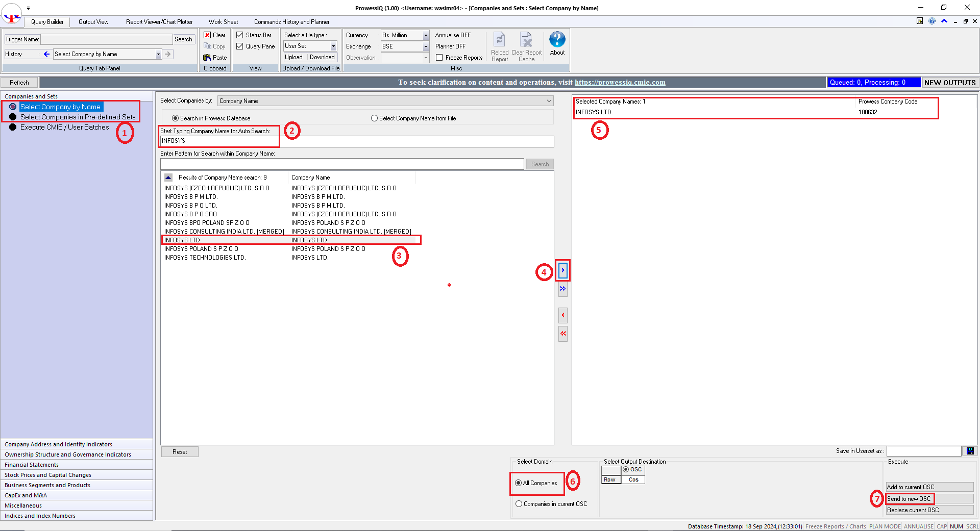Screen dimensions: 980x531
Task: Click Replace current OSC button
Action: pos(929,510)
